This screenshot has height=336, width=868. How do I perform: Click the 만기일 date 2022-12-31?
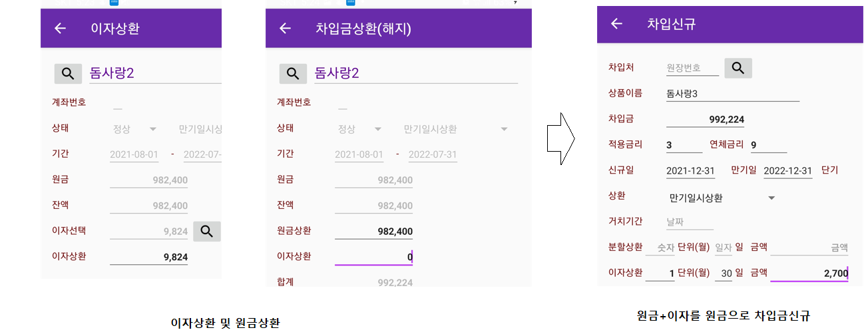coord(787,170)
